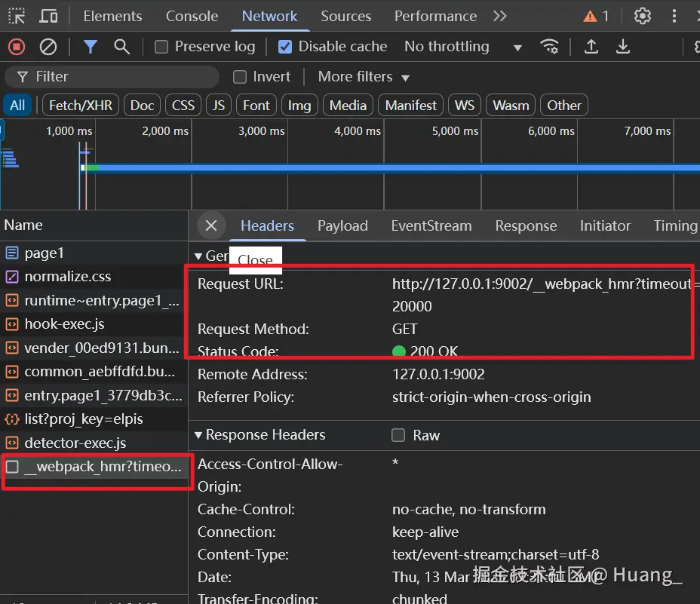
Task: Check the Invert filter checkbox
Action: (x=240, y=77)
